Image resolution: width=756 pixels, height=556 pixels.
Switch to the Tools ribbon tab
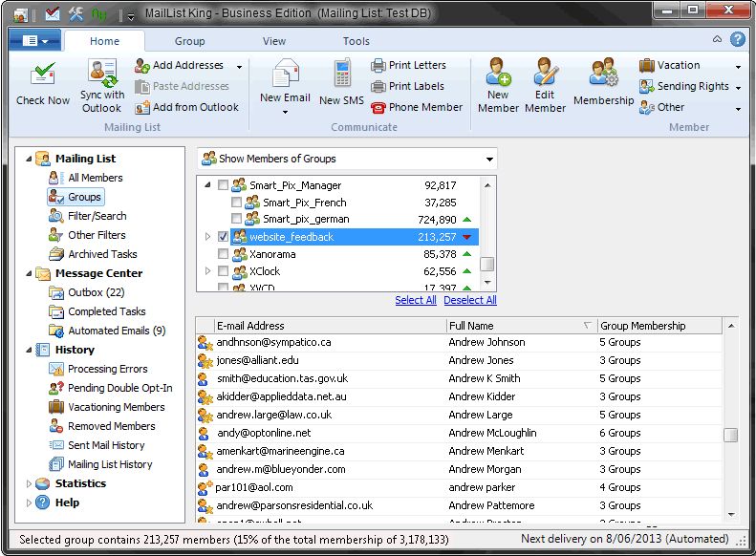[x=356, y=41]
